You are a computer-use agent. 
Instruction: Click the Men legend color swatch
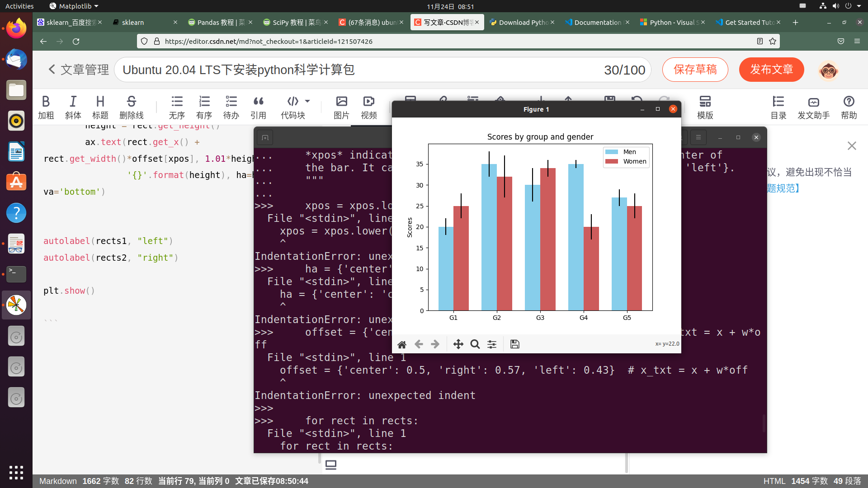(612, 152)
